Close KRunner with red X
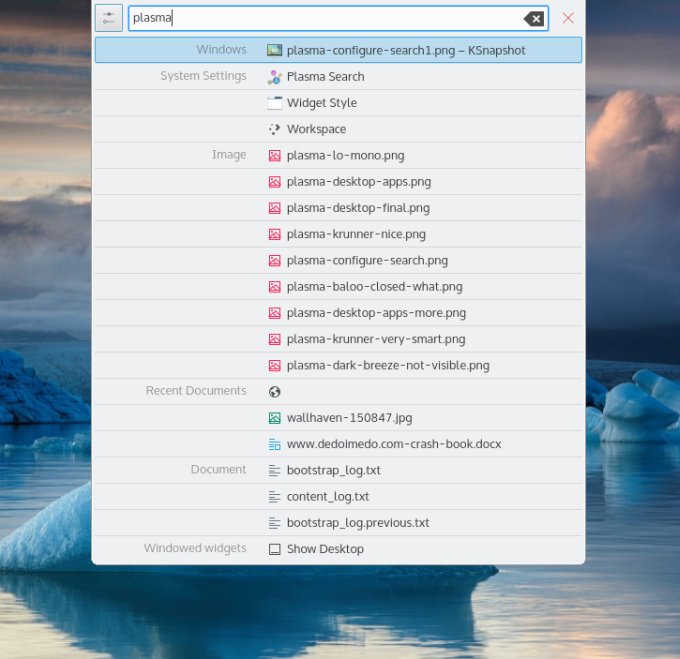 tap(568, 18)
